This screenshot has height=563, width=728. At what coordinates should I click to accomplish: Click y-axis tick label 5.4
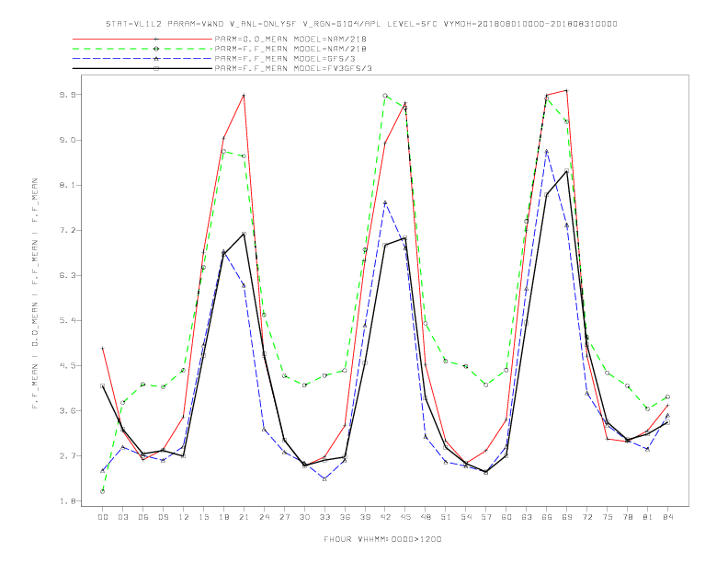tap(66, 320)
